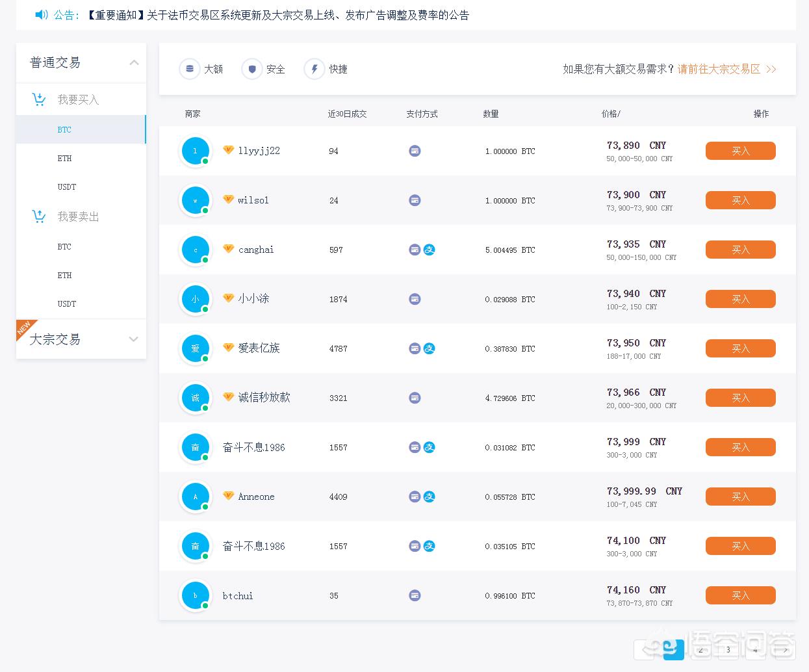Open the 请前往大宗交易区 link

tap(719, 69)
